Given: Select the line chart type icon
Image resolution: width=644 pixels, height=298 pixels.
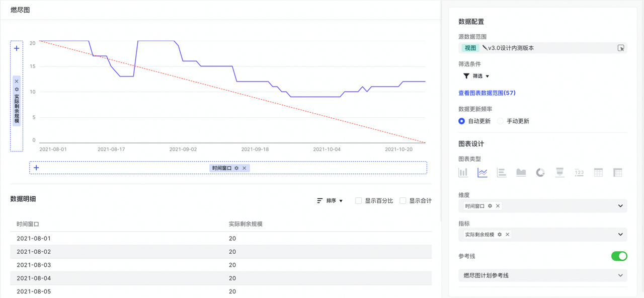Looking at the screenshot, I should click(482, 173).
